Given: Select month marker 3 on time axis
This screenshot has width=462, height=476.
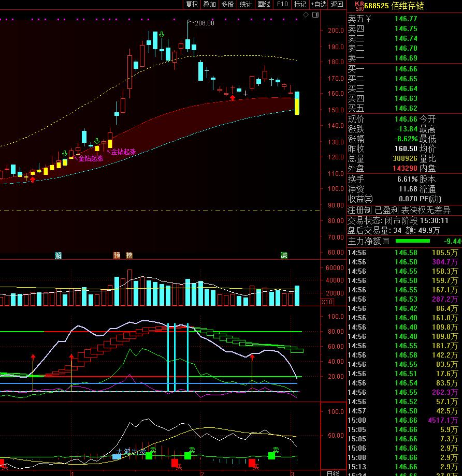Looking at the screenshot, I should (x=292, y=473).
